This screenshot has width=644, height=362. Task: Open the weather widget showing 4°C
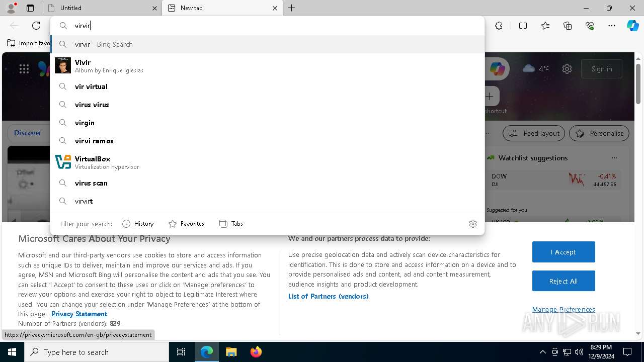coord(536,69)
